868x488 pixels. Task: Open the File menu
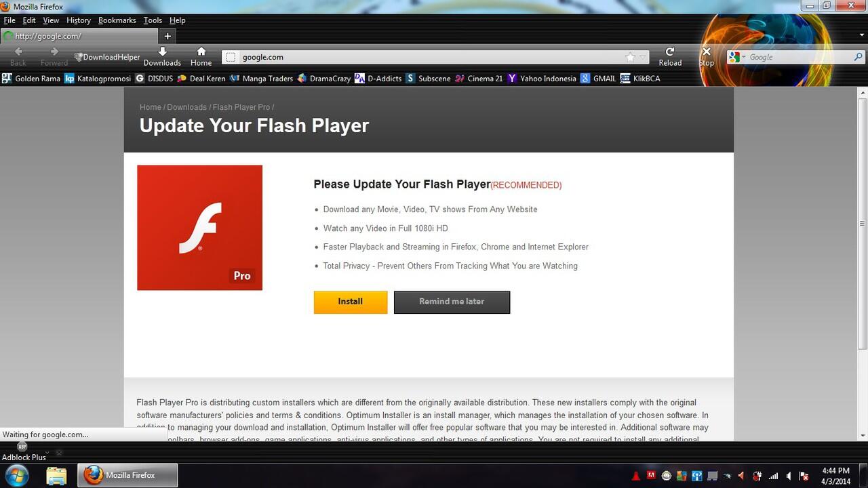[x=9, y=20]
